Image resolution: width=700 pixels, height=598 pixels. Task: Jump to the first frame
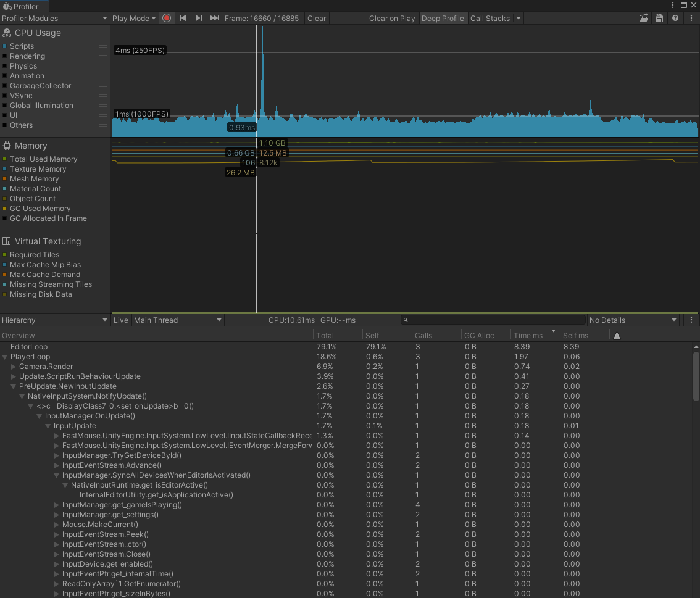(x=183, y=18)
